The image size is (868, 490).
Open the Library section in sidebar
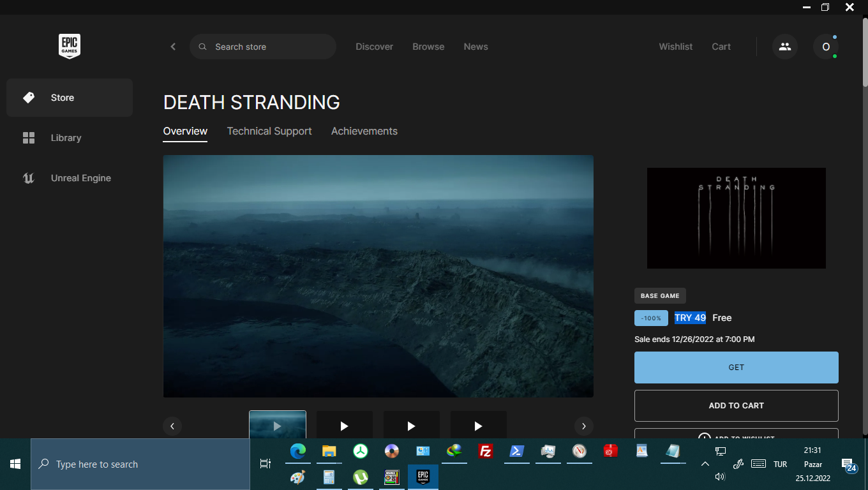70,138
